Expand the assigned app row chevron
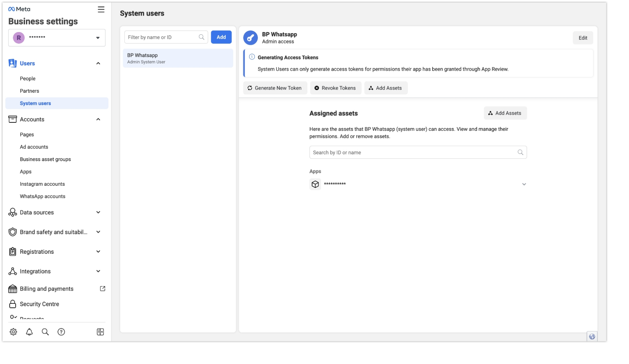 click(x=524, y=184)
